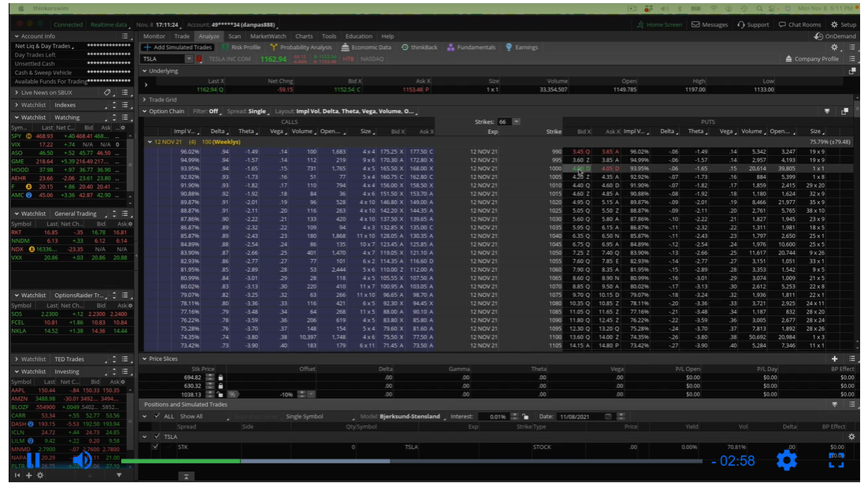The width and height of the screenshot is (868, 498).
Task: Open Fundamentals tab
Action: (471, 47)
